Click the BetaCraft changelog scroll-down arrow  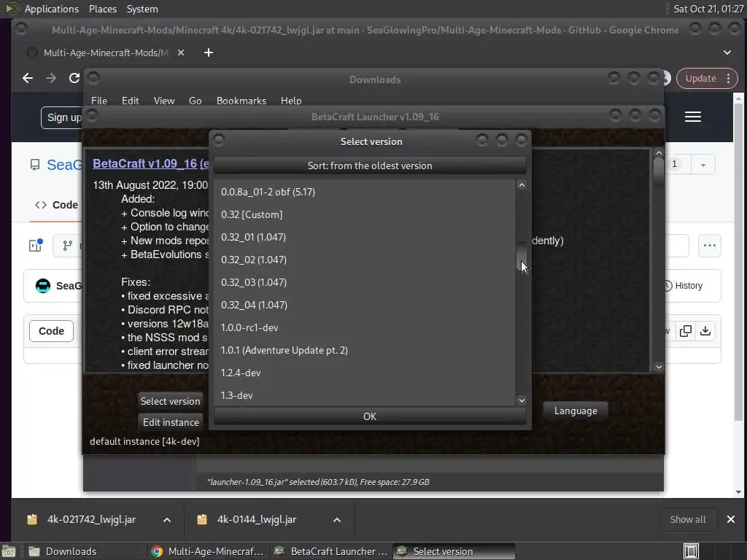(x=659, y=367)
